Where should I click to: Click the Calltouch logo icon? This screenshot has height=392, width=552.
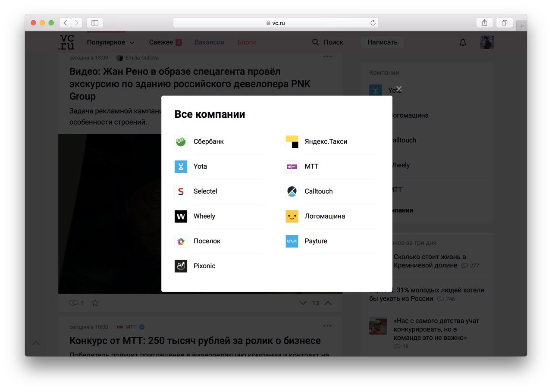pos(292,191)
